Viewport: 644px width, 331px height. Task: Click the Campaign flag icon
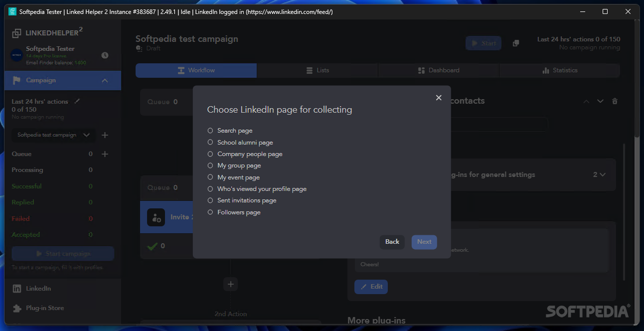coord(16,80)
